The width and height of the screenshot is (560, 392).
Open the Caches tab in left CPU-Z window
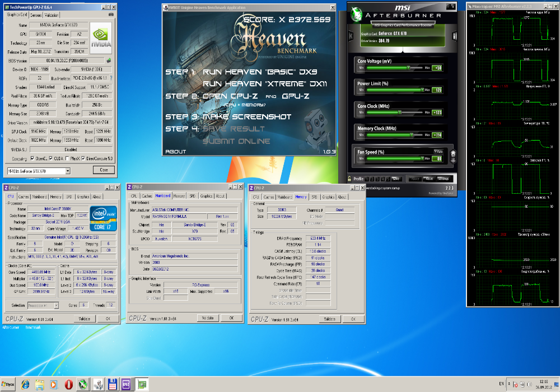[x=24, y=197]
